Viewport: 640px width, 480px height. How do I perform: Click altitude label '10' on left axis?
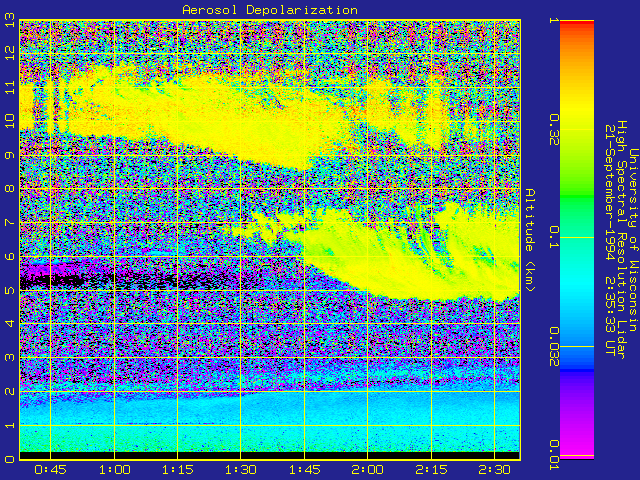10,121
